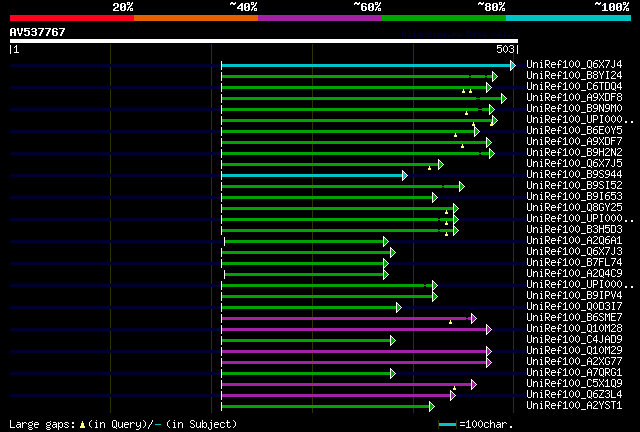640x432 pixels.
Task: Select the UniRef100_C5X1Q9 label
Action: pos(574,384)
